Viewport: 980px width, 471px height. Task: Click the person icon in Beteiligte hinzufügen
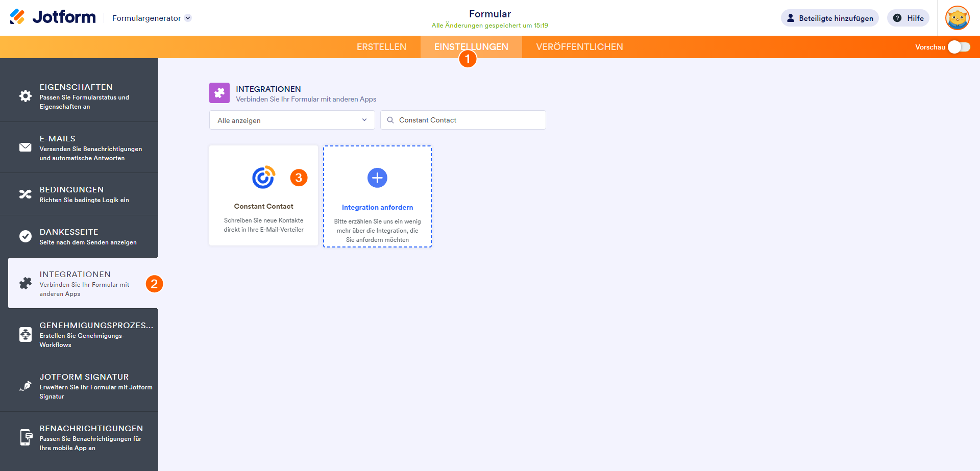pyautogui.click(x=791, y=18)
